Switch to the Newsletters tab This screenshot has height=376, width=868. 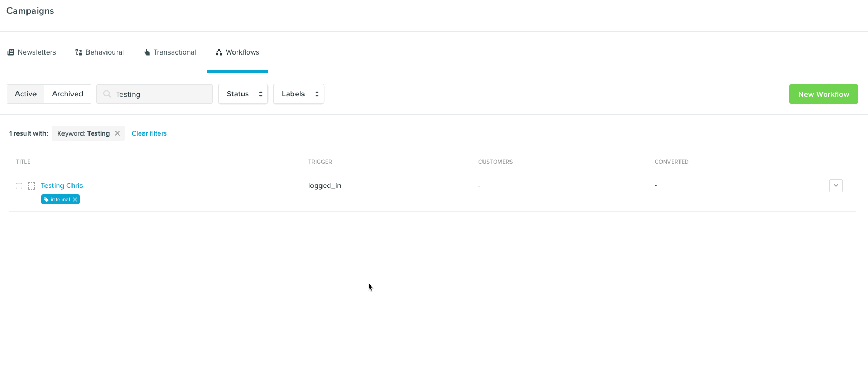coord(37,52)
